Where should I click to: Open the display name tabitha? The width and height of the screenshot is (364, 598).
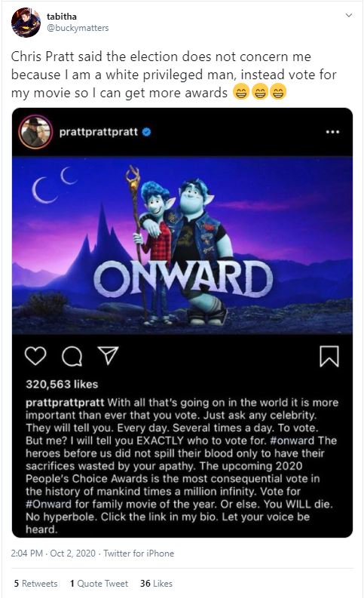[62, 17]
